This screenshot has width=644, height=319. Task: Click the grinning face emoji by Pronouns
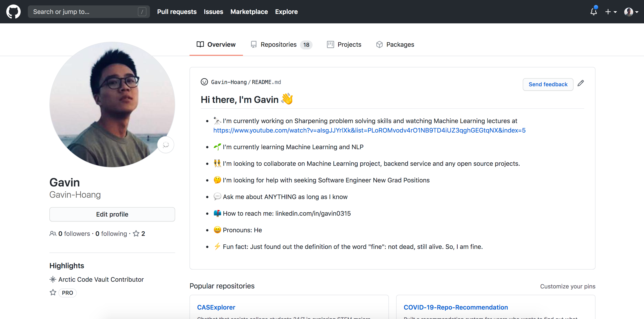[x=217, y=230]
